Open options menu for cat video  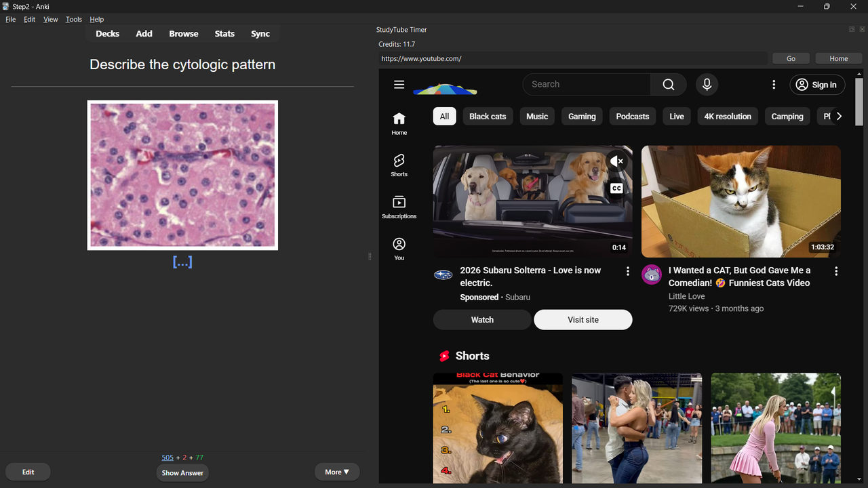tap(836, 271)
